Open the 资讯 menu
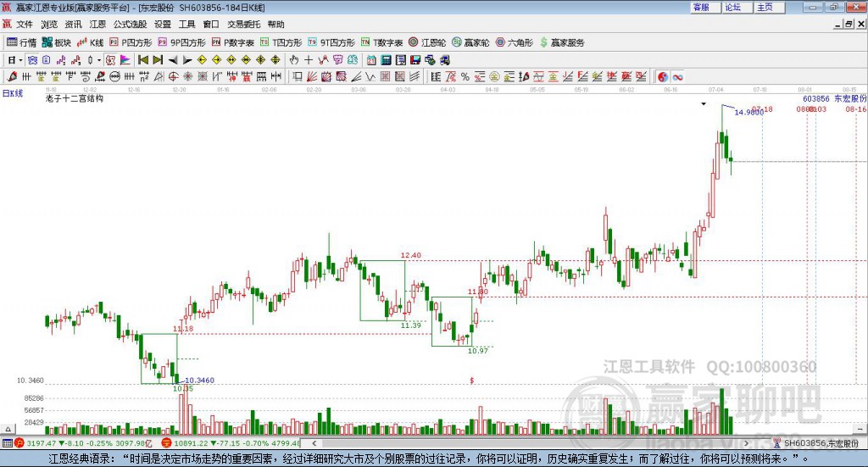Screen dimensions: 868x467 [x=73, y=25]
